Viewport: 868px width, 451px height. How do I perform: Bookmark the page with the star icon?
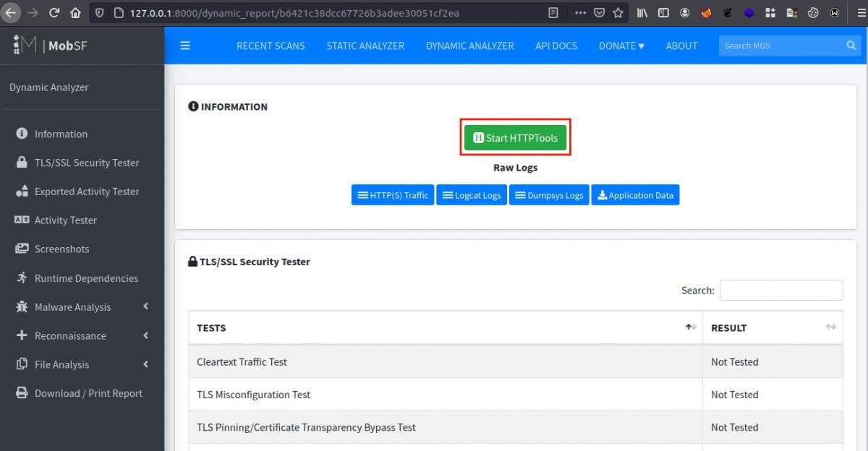click(618, 13)
